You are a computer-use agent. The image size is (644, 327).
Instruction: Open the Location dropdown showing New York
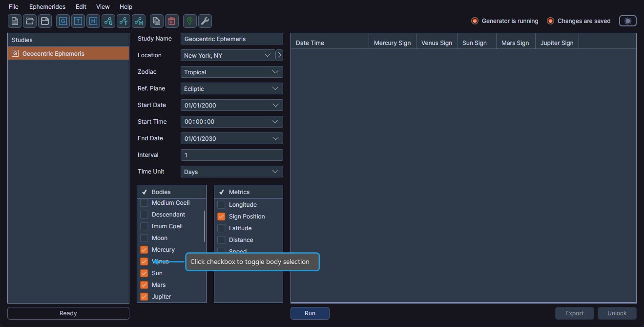pyautogui.click(x=227, y=55)
